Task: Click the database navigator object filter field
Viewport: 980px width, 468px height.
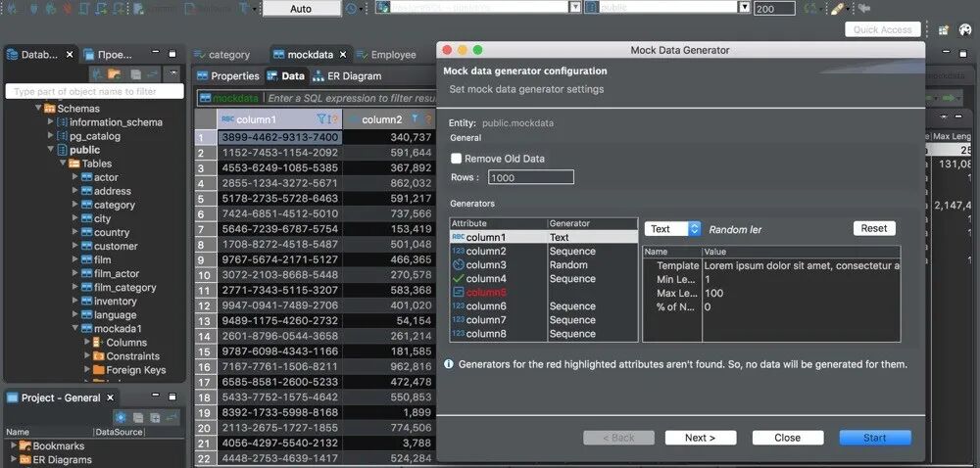Action: pos(94,91)
